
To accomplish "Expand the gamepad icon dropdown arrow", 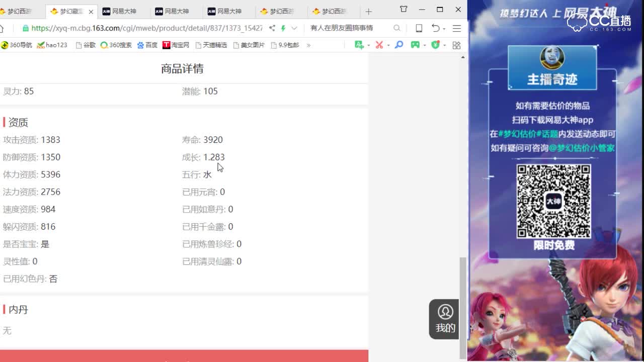I will coord(425,46).
